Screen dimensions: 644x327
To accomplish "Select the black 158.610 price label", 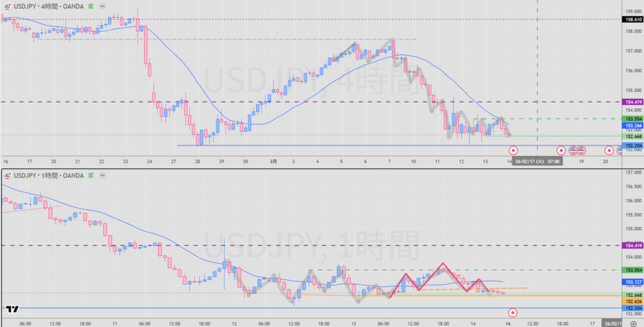I will [632, 19].
